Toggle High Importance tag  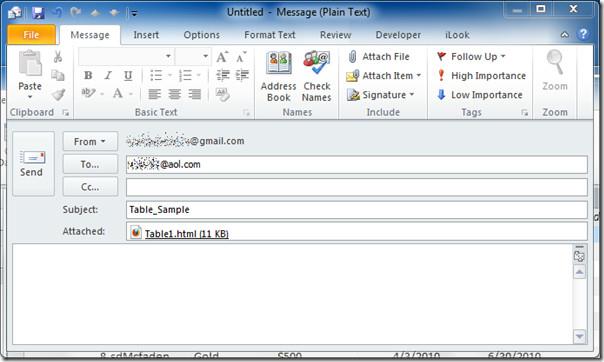(x=481, y=76)
